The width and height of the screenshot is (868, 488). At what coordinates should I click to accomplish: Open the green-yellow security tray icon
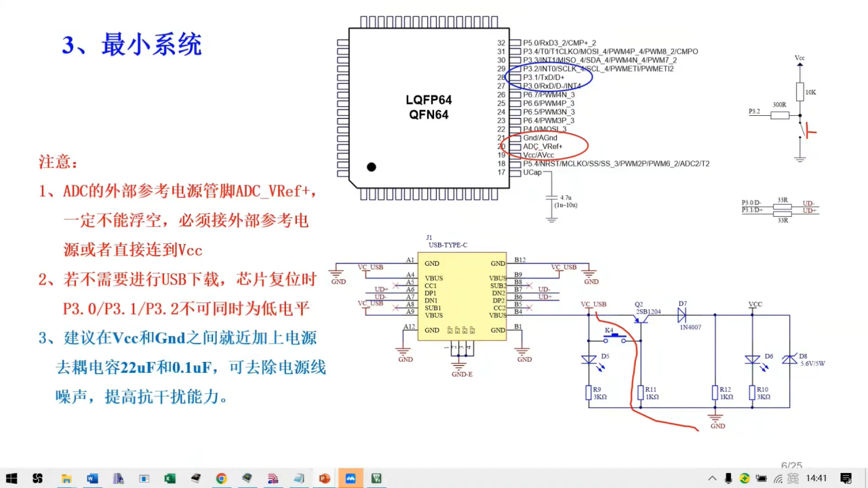click(x=745, y=479)
